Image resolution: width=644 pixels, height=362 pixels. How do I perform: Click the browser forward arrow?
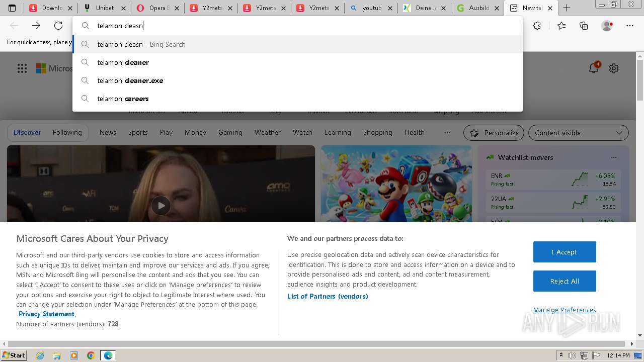(36, 26)
